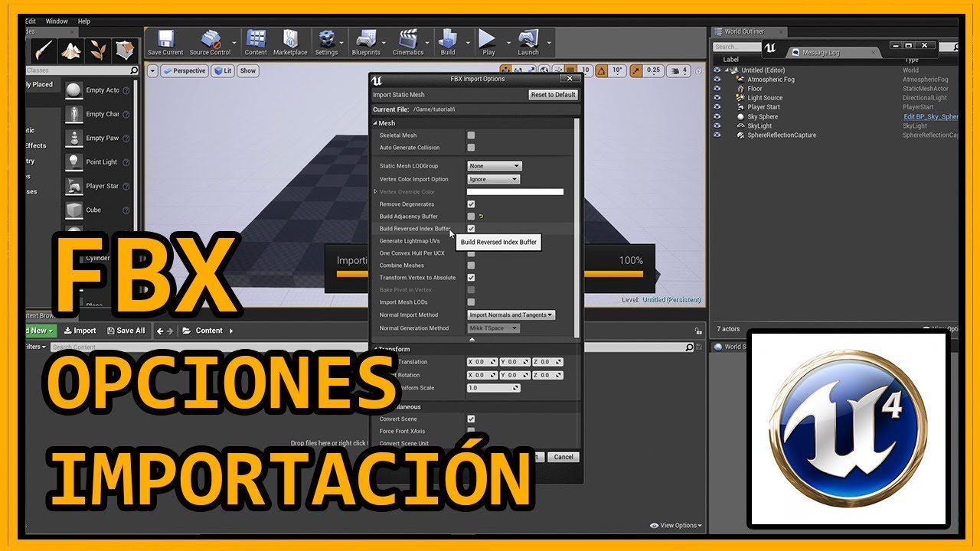Click the FBX dialog vertical scrollbar

click(x=576, y=227)
